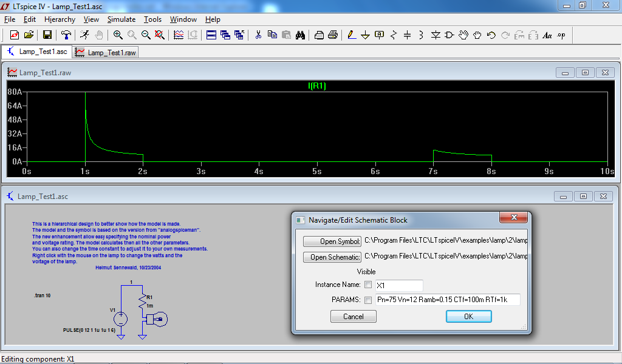
Task: Select the Text Aa tool
Action: pos(547,35)
